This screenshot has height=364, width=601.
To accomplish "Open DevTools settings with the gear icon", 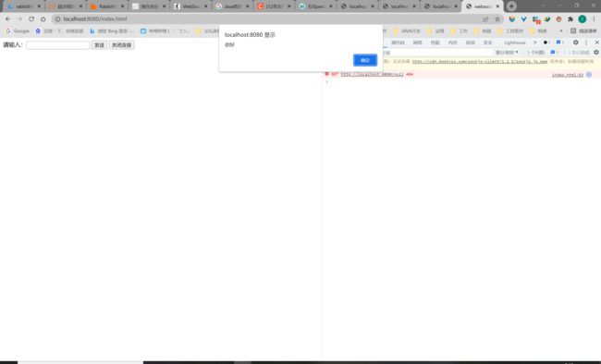I will point(575,42).
